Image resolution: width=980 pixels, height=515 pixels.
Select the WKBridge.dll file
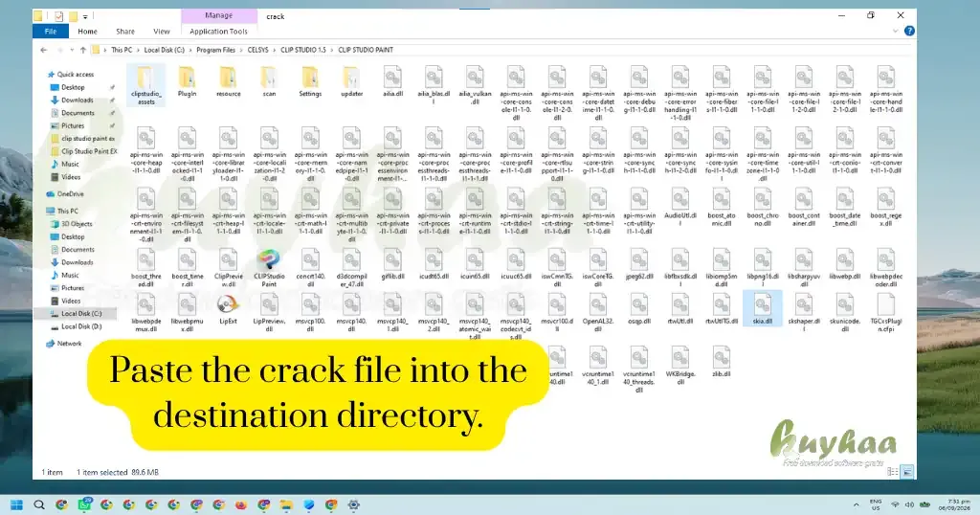coord(680,366)
